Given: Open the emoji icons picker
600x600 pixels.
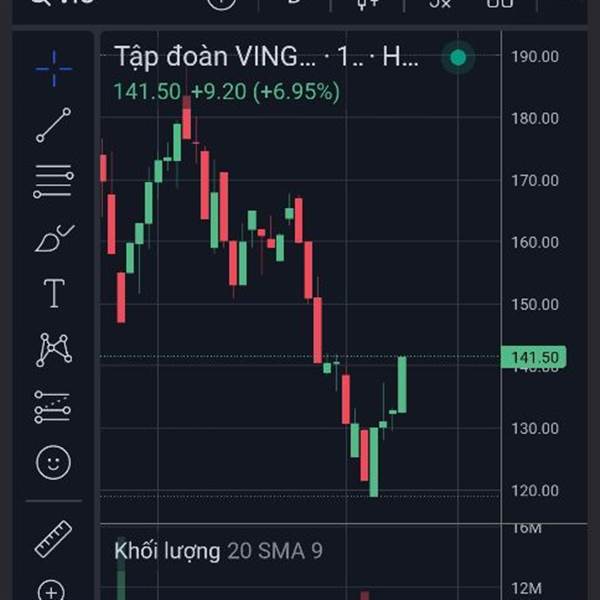Looking at the screenshot, I should (x=53, y=462).
